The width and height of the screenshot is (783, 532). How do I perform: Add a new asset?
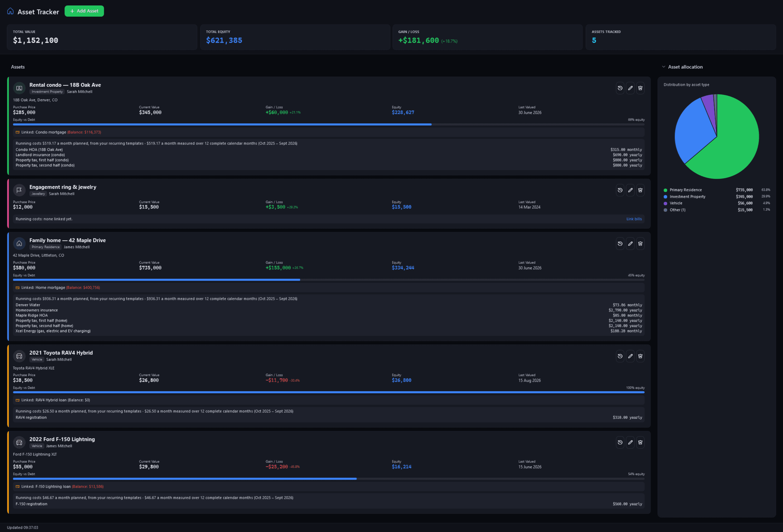coord(84,11)
